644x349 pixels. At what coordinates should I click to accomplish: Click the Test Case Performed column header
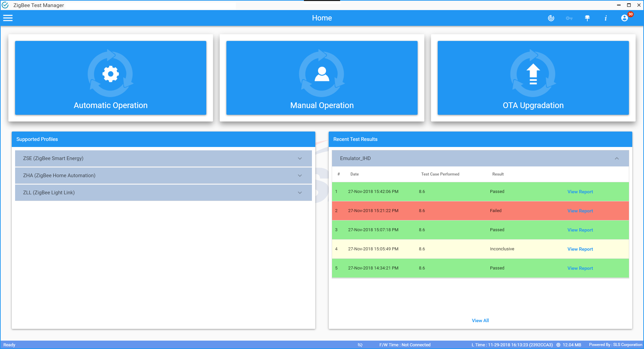(x=440, y=174)
